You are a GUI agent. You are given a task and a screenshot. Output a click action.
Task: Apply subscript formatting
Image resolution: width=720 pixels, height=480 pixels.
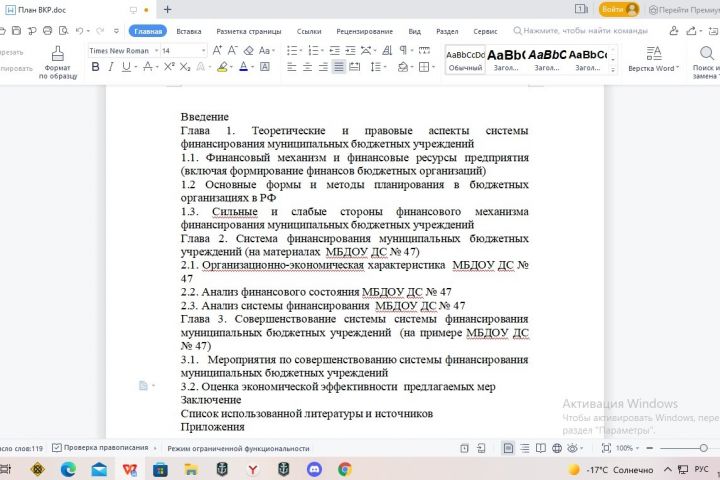pyautogui.click(x=185, y=67)
